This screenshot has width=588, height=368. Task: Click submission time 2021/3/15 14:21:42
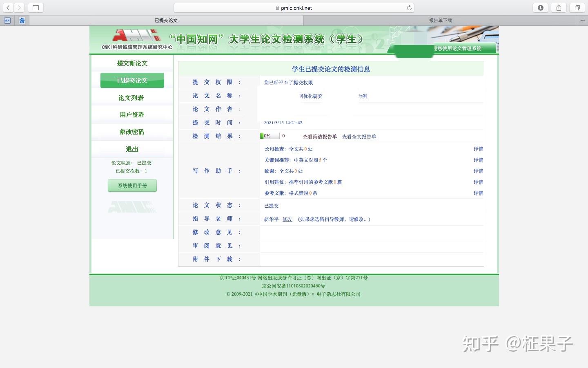[283, 123]
